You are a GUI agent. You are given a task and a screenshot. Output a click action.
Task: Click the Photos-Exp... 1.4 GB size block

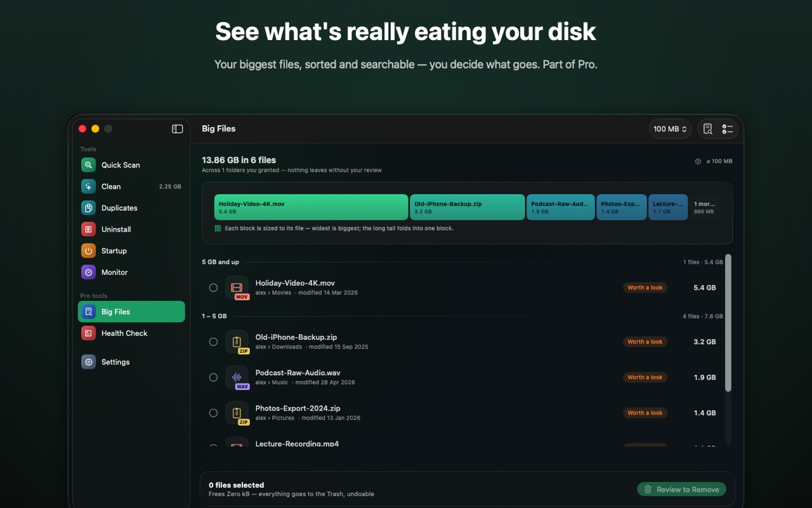click(x=622, y=207)
